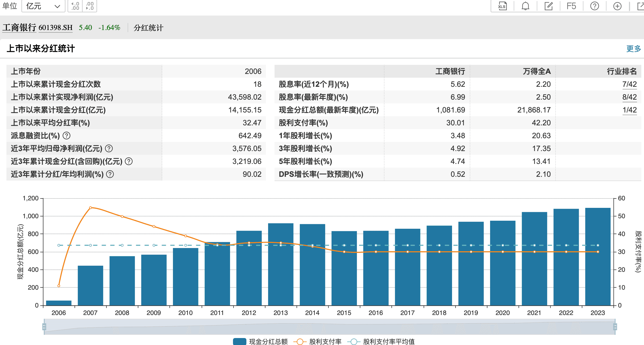Click stock price 5.40
This screenshot has height=345, width=644.
point(85,28)
